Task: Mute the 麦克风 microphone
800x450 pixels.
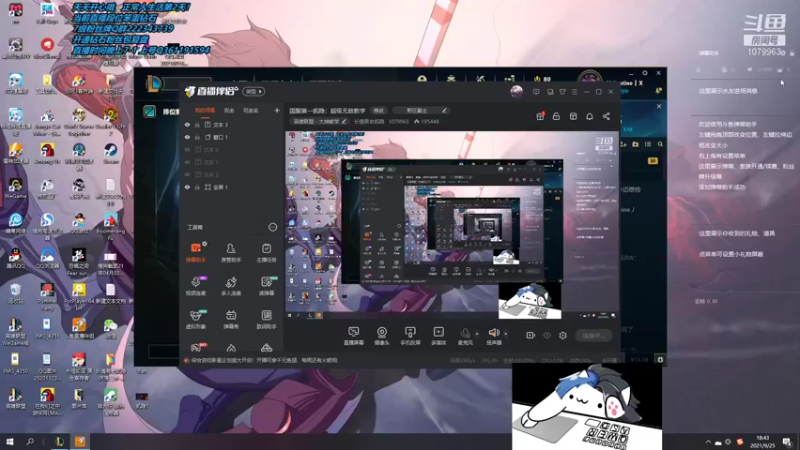Action: click(x=465, y=336)
